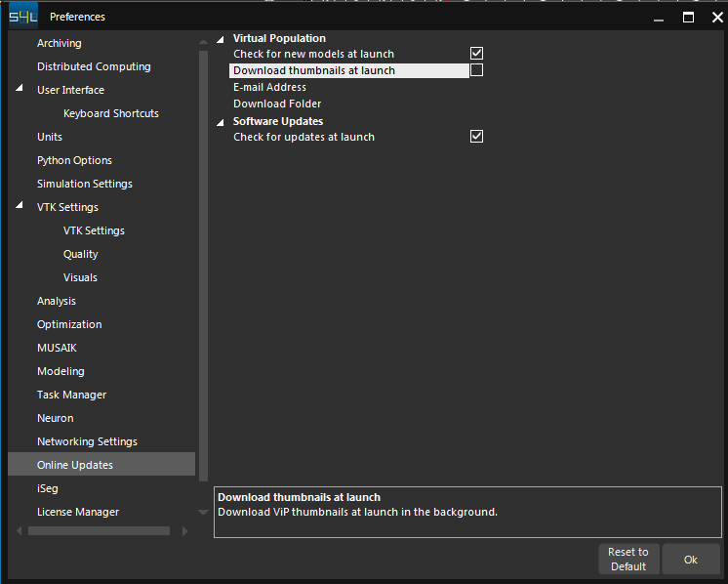Minimize the Preferences window

tap(662, 17)
